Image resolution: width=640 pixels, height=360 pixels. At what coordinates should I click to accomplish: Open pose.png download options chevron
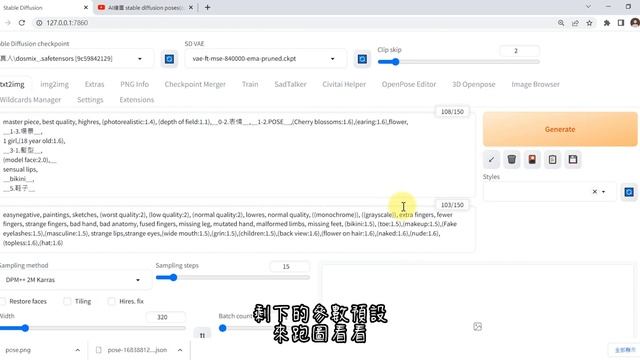pyautogui.click(x=78, y=350)
